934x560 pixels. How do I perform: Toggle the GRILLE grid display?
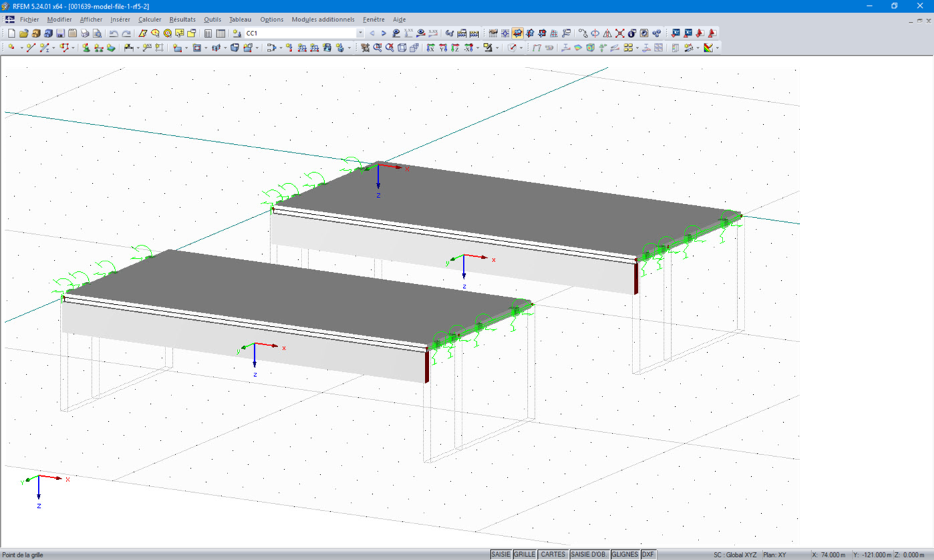524,555
